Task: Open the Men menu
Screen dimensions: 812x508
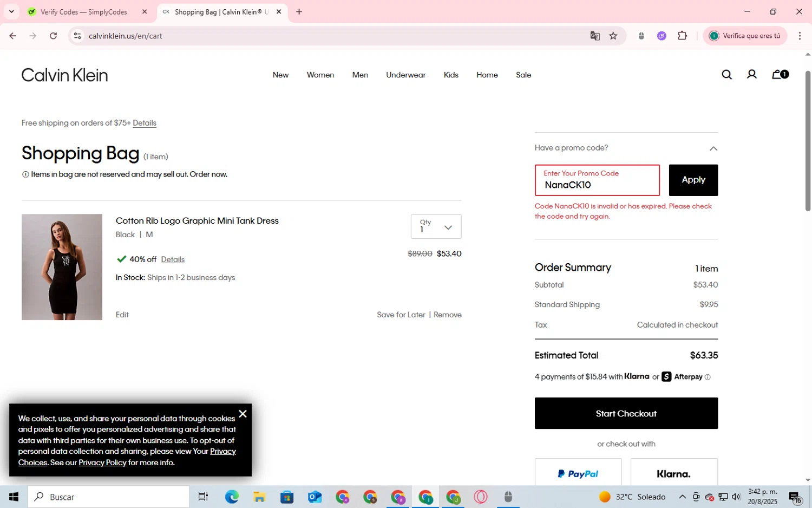Action: click(360, 75)
